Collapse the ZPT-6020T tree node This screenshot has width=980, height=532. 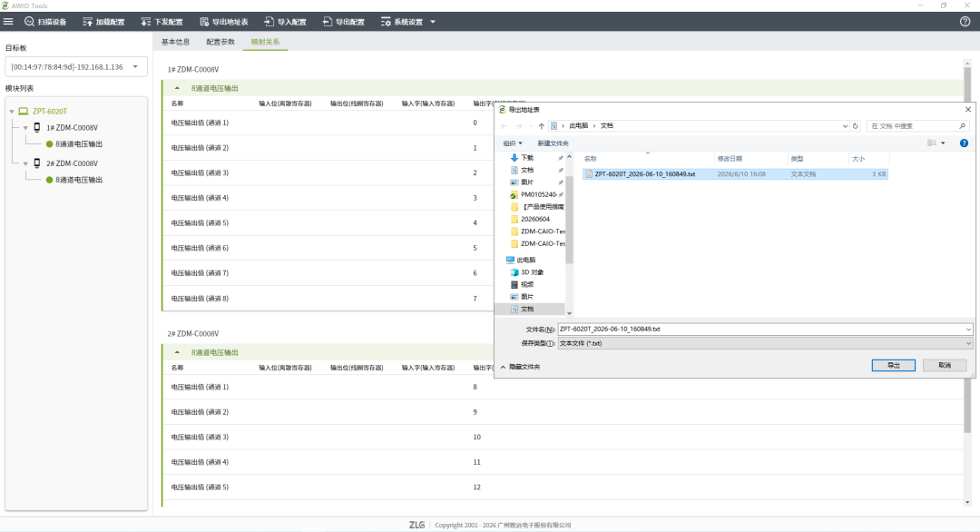coord(12,112)
